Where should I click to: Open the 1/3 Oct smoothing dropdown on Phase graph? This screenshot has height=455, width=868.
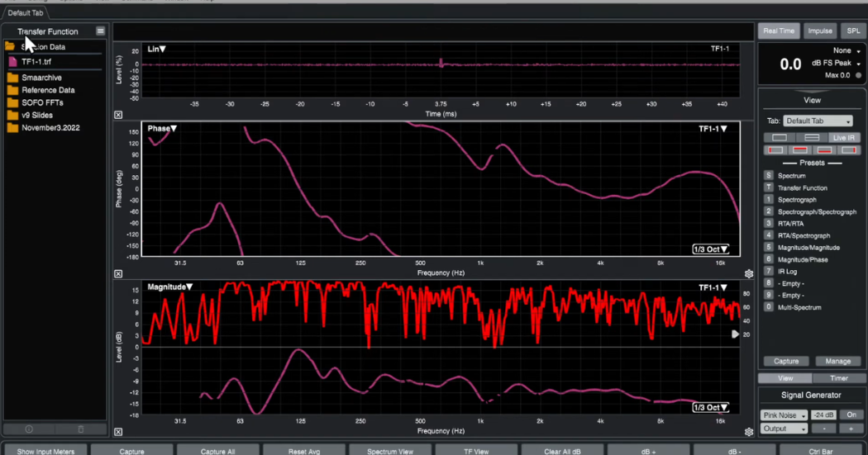tap(711, 249)
